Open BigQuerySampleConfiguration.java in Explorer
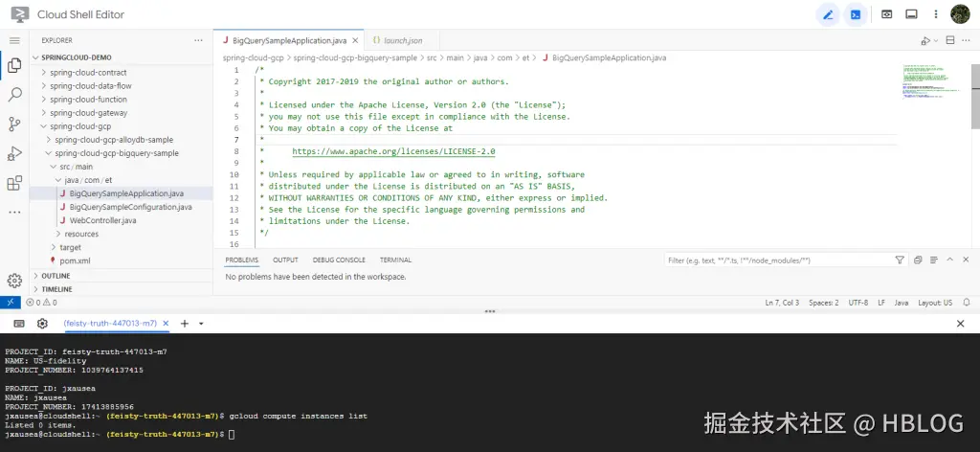980x452 pixels. pos(122,207)
